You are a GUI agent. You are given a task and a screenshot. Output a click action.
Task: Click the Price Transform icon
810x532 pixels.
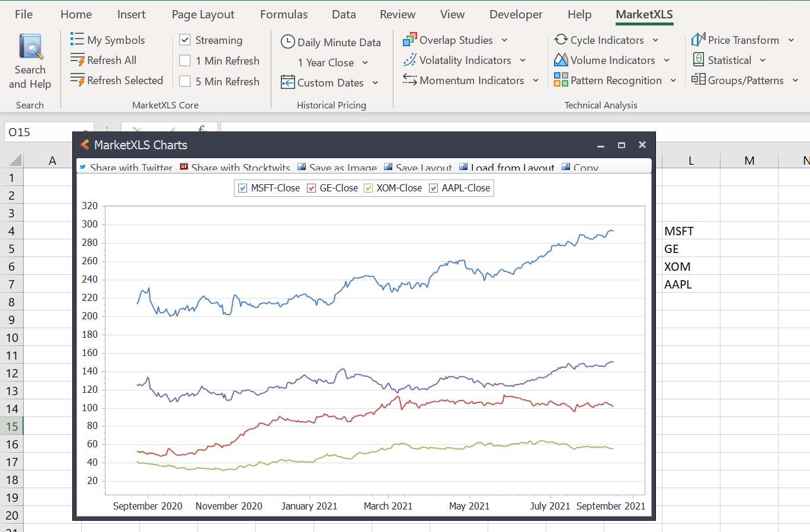(x=698, y=40)
